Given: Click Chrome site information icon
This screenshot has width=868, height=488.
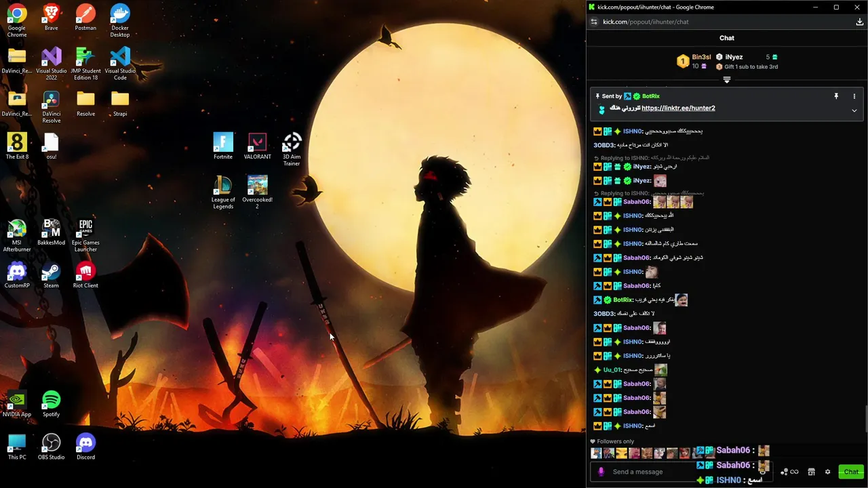Looking at the screenshot, I should 594,22.
